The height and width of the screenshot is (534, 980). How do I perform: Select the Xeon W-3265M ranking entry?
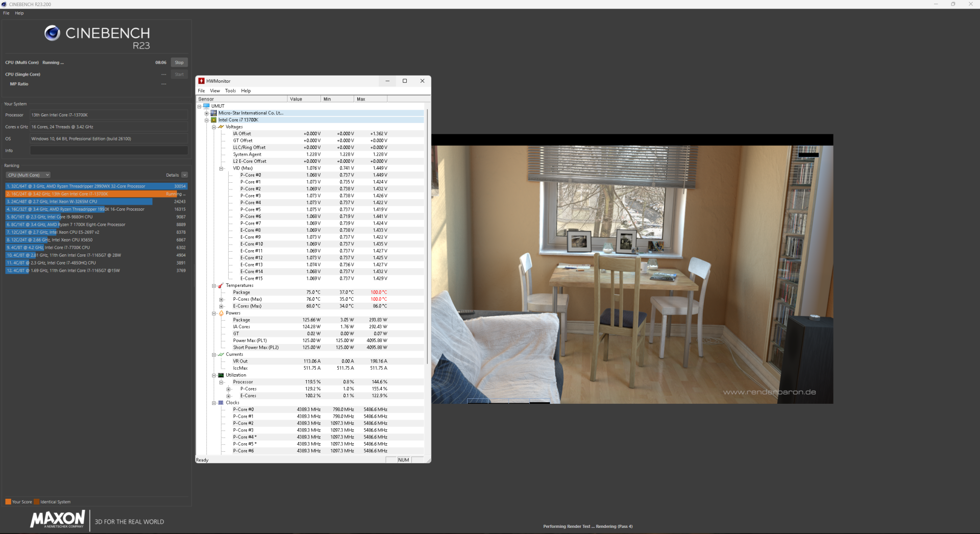click(x=96, y=202)
